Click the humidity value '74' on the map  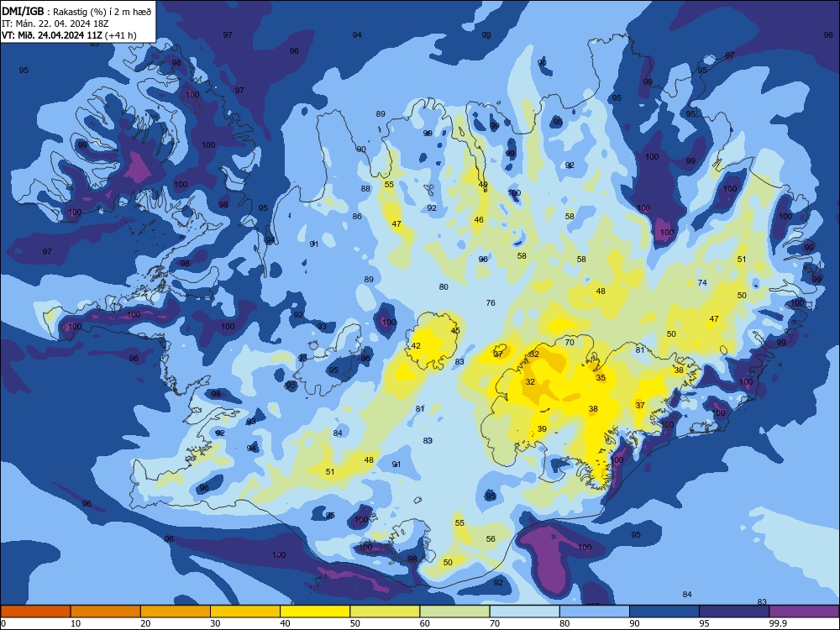[x=702, y=283]
